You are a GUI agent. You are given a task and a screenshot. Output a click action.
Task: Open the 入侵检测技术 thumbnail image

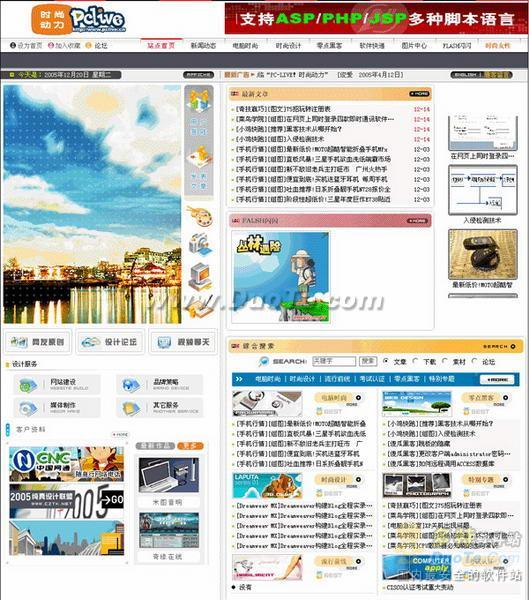[x=483, y=190]
